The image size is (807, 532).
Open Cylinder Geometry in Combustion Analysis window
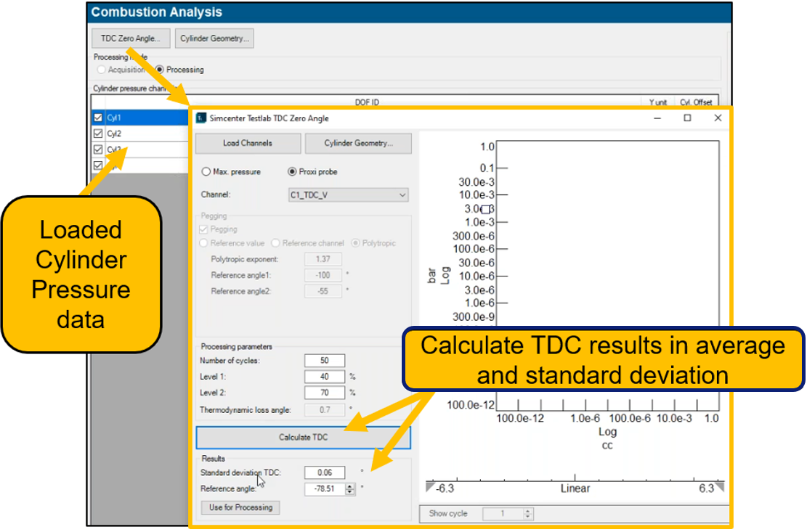click(214, 38)
